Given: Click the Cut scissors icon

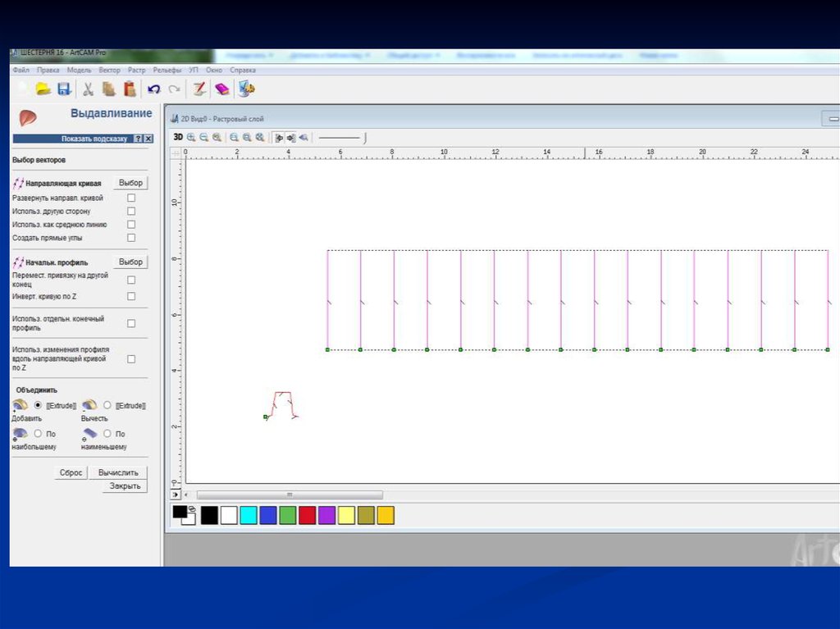Looking at the screenshot, I should [88, 89].
